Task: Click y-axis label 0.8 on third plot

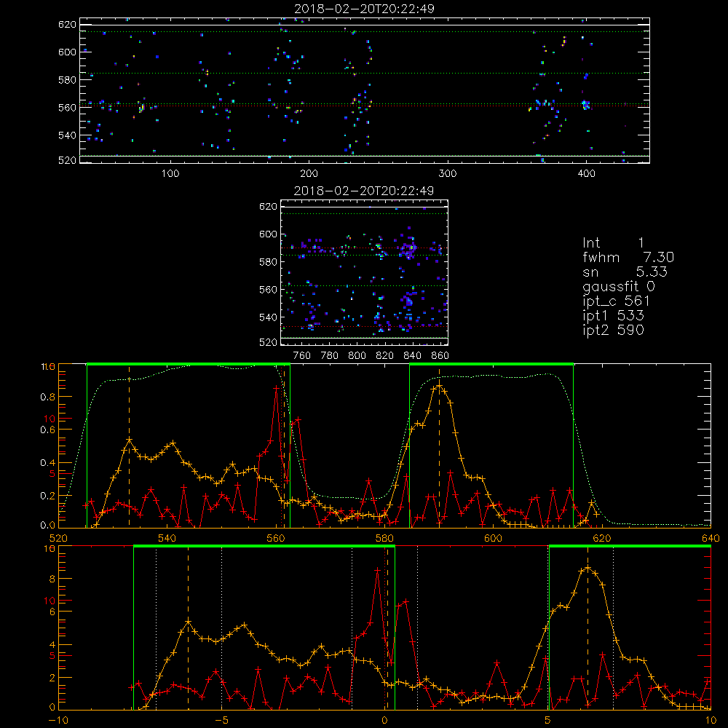Action: (x=48, y=397)
